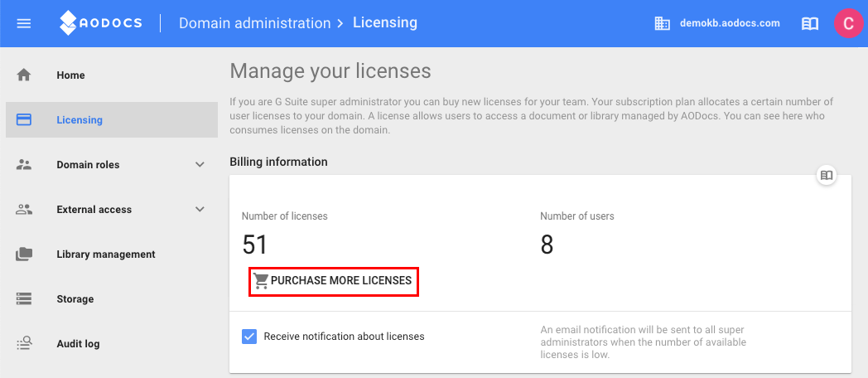Image resolution: width=868 pixels, height=378 pixels.
Task: Click demokb.aodocs.com domain name
Action: [x=730, y=23]
